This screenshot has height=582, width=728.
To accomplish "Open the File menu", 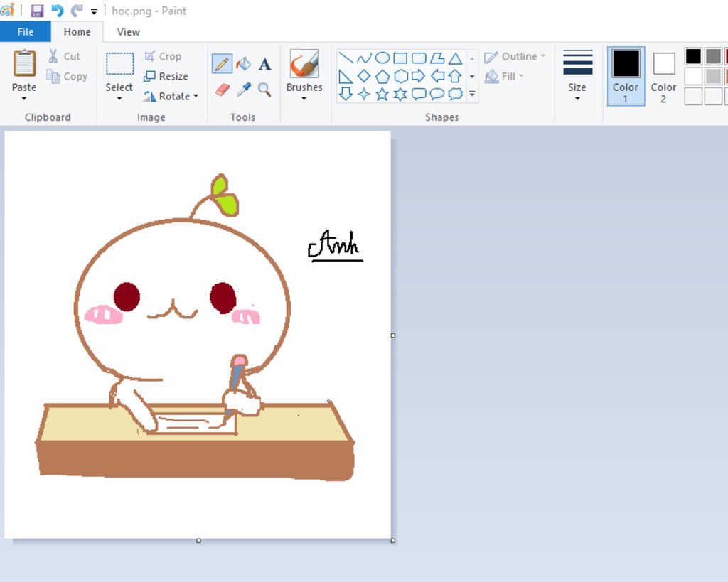I will coord(26,31).
